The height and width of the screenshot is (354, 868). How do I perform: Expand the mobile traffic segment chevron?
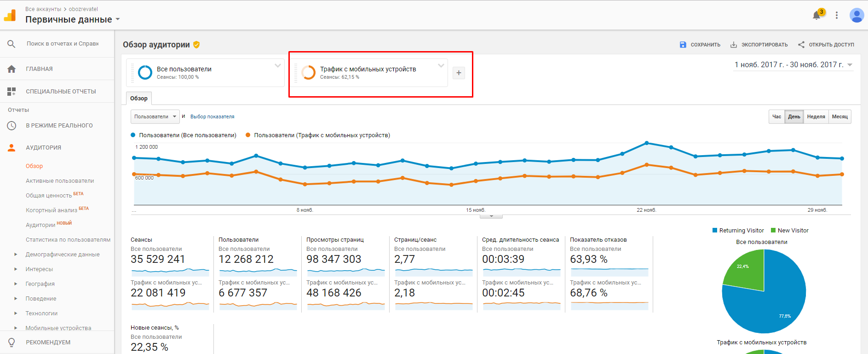click(x=441, y=65)
